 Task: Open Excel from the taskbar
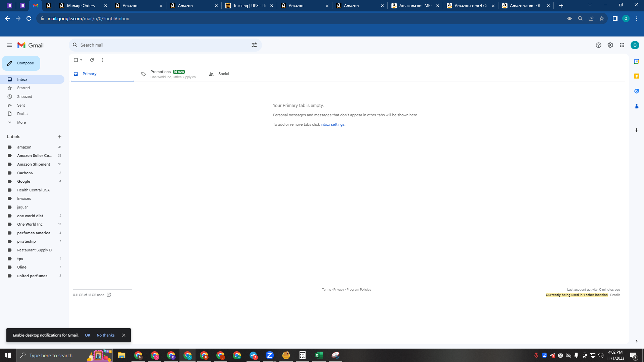pos(319,355)
